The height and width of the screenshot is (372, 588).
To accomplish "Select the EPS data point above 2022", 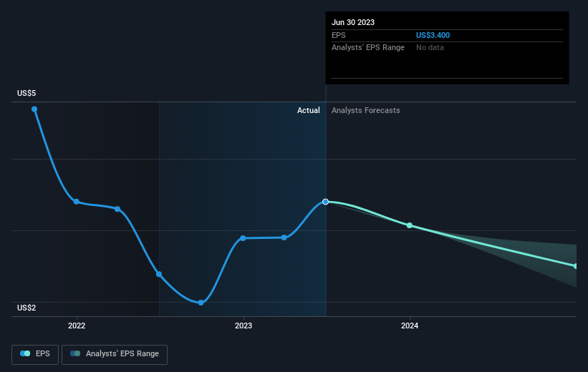I will [77, 202].
